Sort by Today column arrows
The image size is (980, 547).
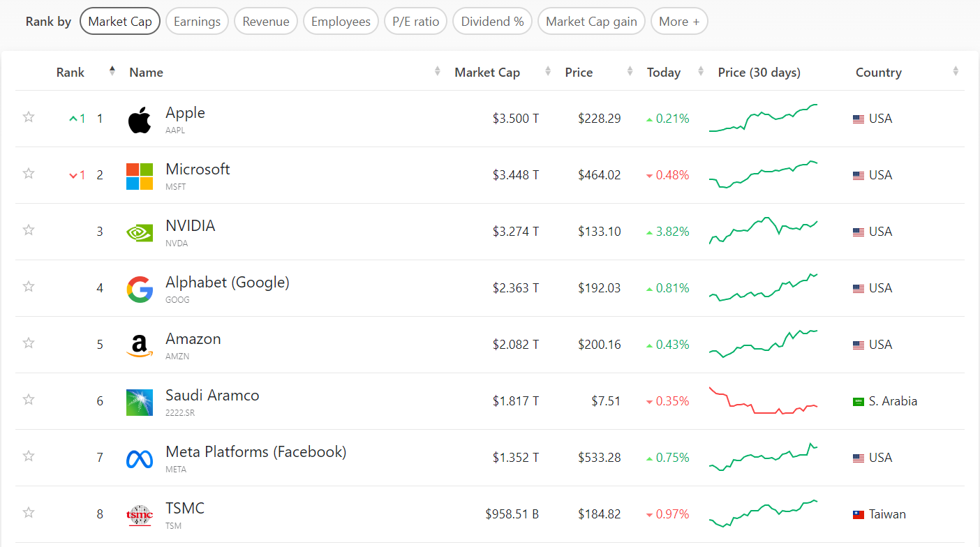click(700, 71)
